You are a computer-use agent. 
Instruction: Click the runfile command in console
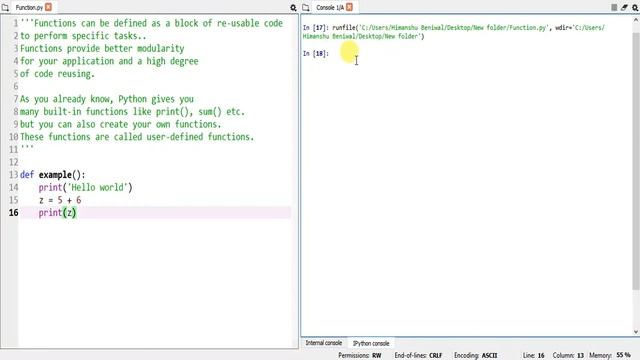pyautogui.click(x=454, y=32)
